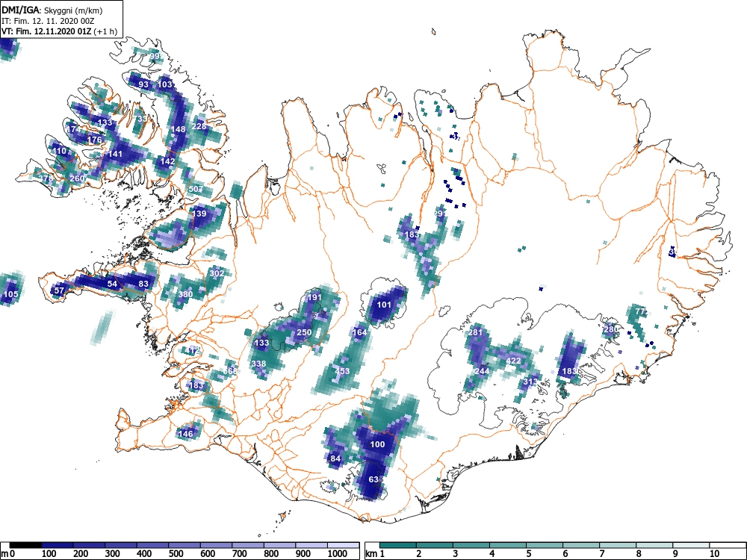Screen dimensions: 747x560
Task: Click the map value '380'
Action: click(x=185, y=293)
